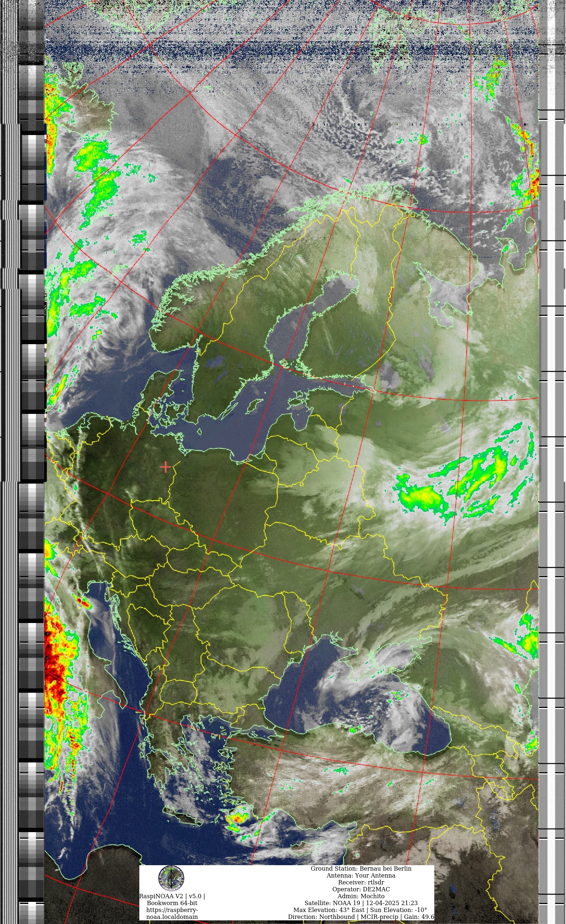Click 'Satellite: NOAA 19 | 12-04-2025 21:23' line
The image size is (566, 924).
pyautogui.click(x=361, y=903)
